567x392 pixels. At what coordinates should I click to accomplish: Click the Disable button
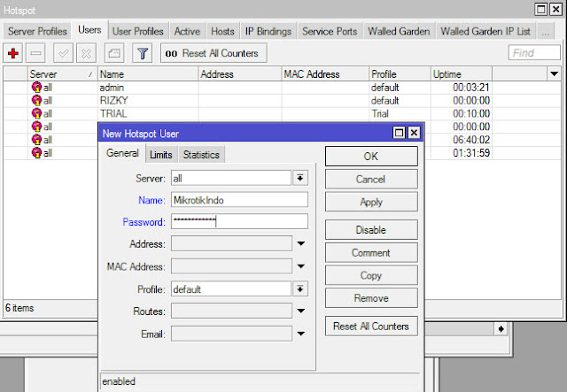(371, 230)
